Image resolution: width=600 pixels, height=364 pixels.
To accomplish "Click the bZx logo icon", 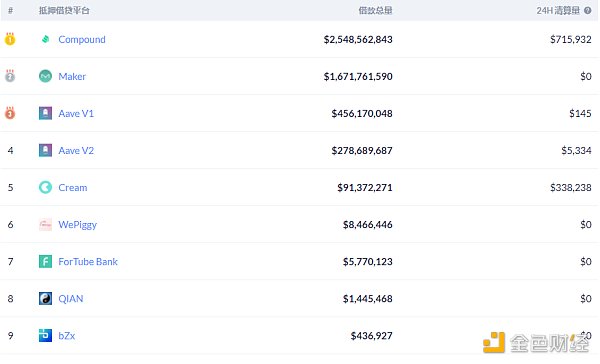I will (x=46, y=335).
